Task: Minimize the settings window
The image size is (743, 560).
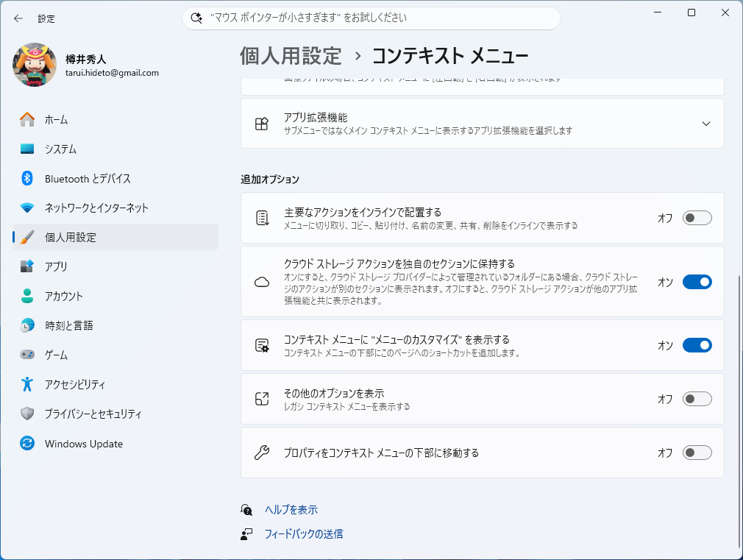Action: pyautogui.click(x=658, y=13)
